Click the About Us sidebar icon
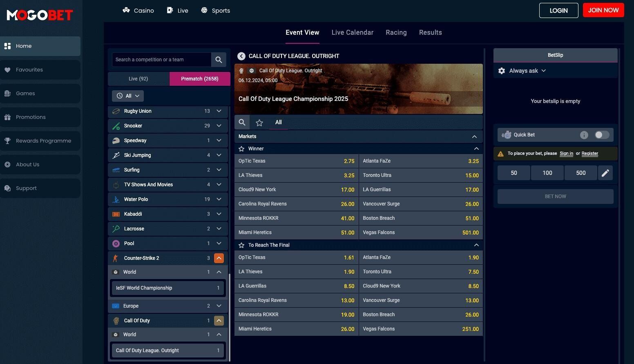The width and height of the screenshot is (634, 364). click(7, 165)
